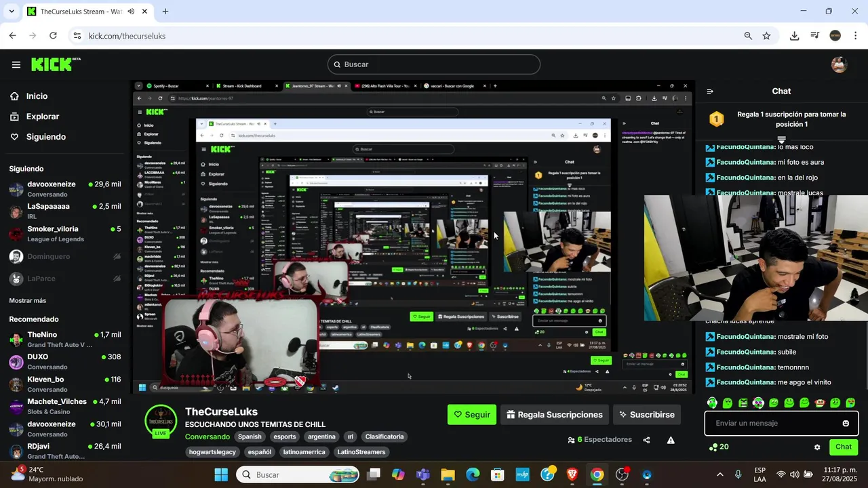Viewport: 868px width, 488px height.
Task: Expand Mostrar más in Siguiendo list
Action: [28, 300]
